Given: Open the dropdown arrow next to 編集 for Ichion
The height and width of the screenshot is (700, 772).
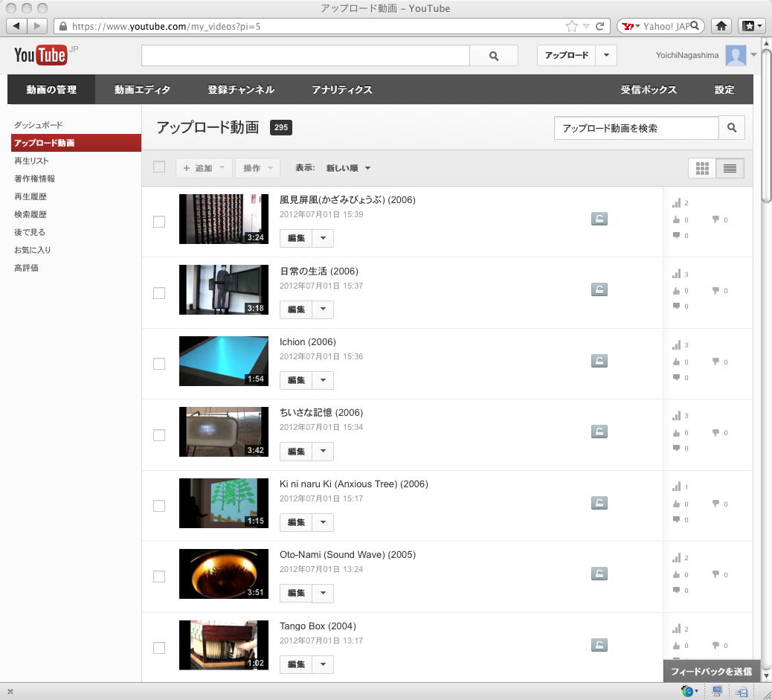Looking at the screenshot, I should 323,380.
